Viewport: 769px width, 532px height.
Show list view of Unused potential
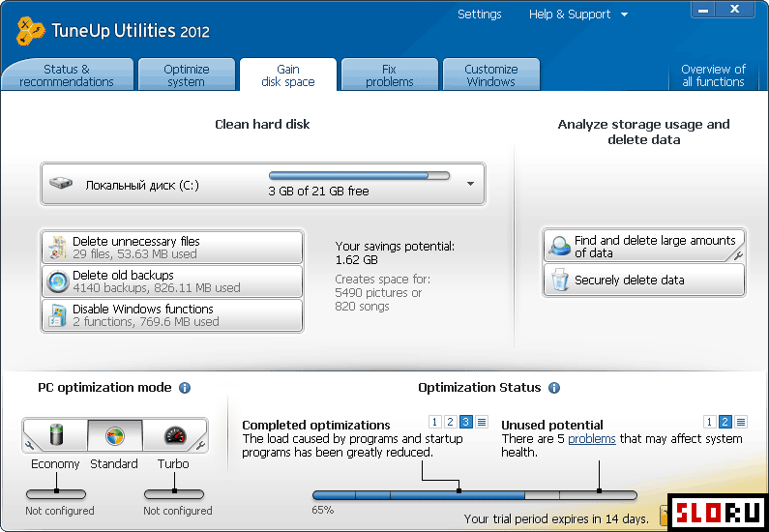pos(741,422)
